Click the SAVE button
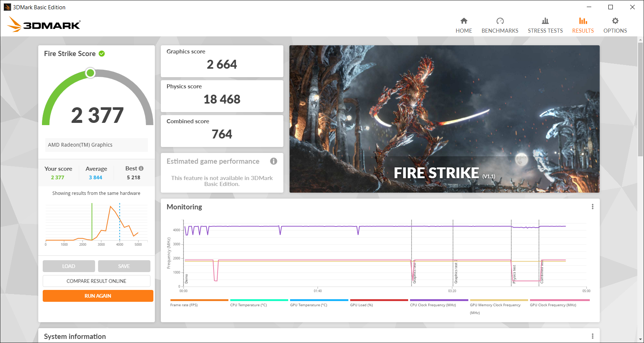 tap(124, 266)
